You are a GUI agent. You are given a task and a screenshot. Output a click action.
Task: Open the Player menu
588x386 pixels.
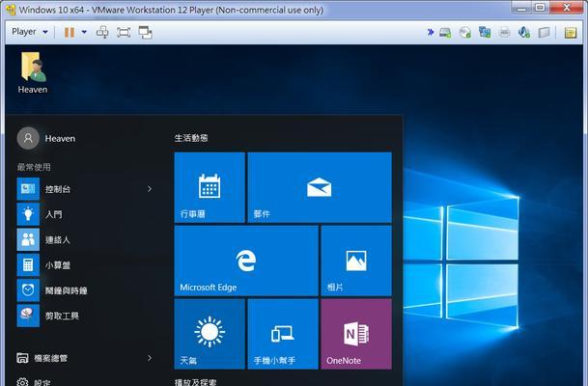point(30,32)
